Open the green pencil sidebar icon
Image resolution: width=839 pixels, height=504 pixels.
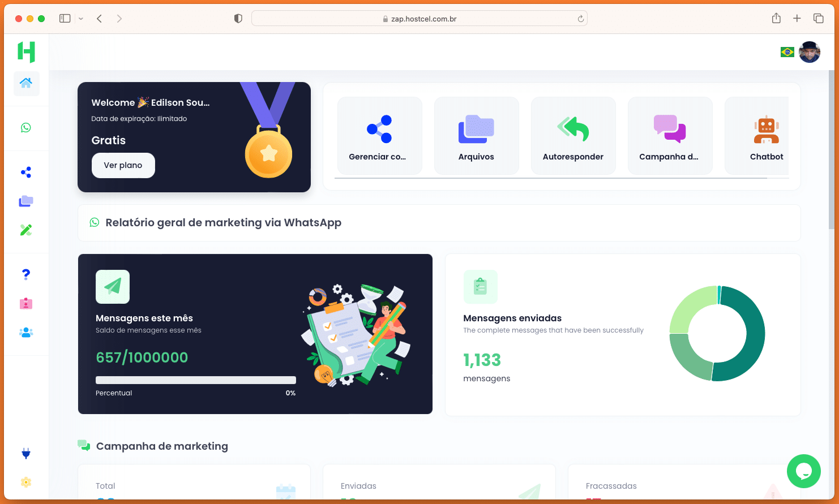26,230
